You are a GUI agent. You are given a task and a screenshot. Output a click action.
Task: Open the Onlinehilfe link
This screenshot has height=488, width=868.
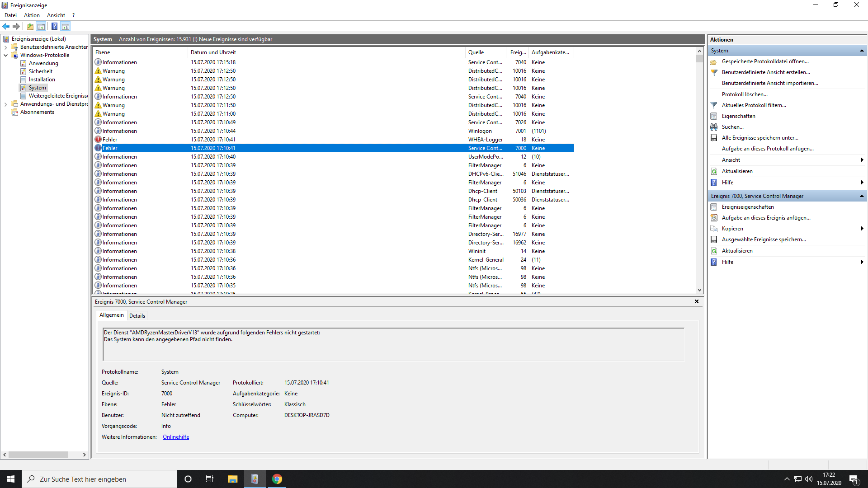tap(176, 437)
